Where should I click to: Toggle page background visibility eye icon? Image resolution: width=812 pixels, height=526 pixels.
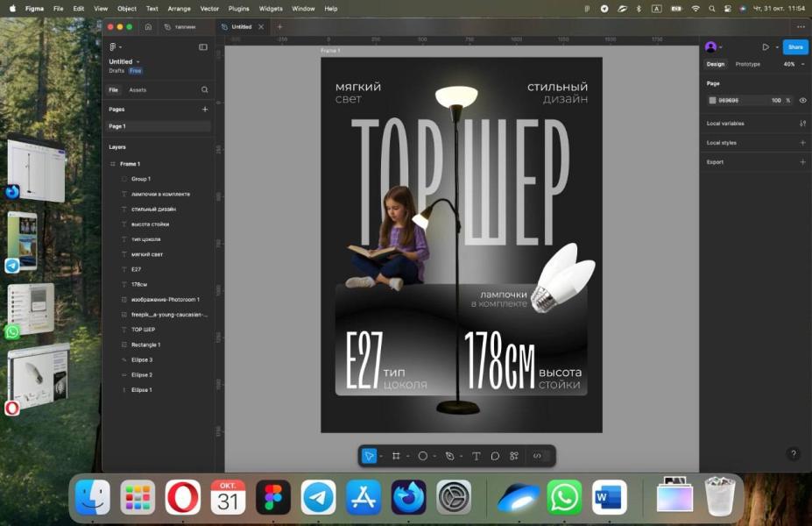[x=802, y=101]
